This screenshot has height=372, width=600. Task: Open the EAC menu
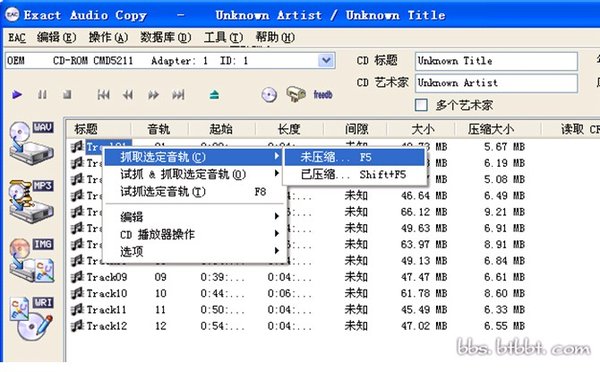click(17, 38)
